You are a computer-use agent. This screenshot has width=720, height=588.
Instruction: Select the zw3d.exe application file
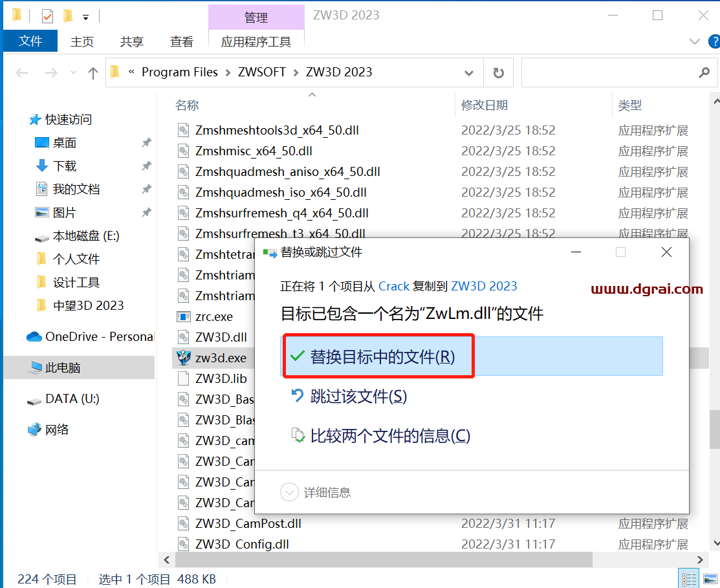(220, 358)
